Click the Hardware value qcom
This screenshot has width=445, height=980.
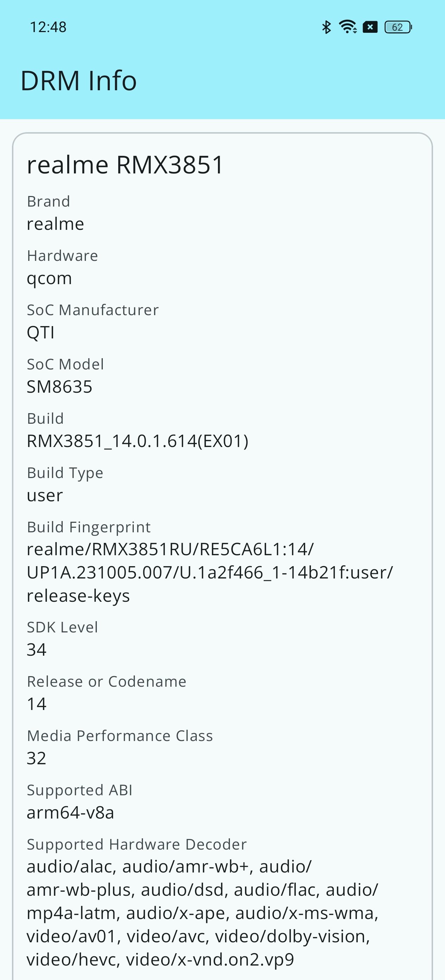tap(49, 278)
